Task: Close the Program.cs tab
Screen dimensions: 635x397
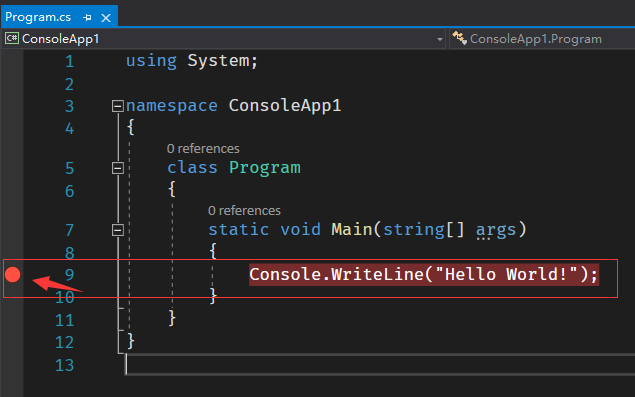Action: [x=106, y=18]
